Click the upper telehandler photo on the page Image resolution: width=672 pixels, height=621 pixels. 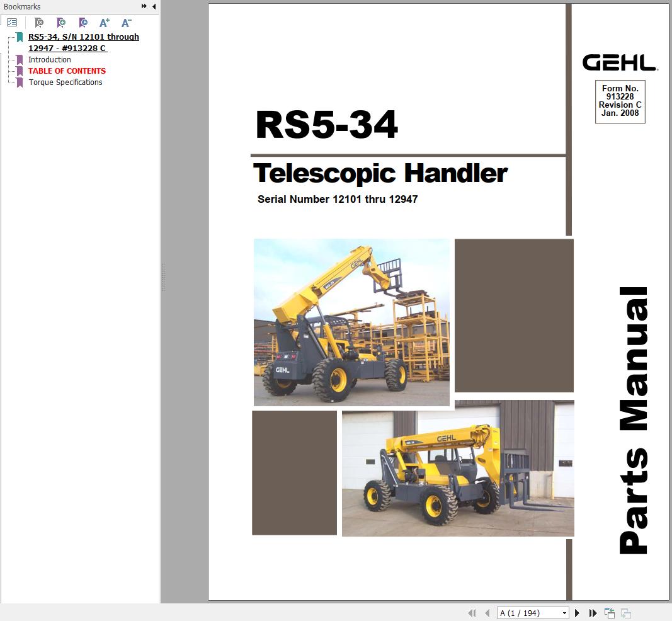click(x=351, y=322)
